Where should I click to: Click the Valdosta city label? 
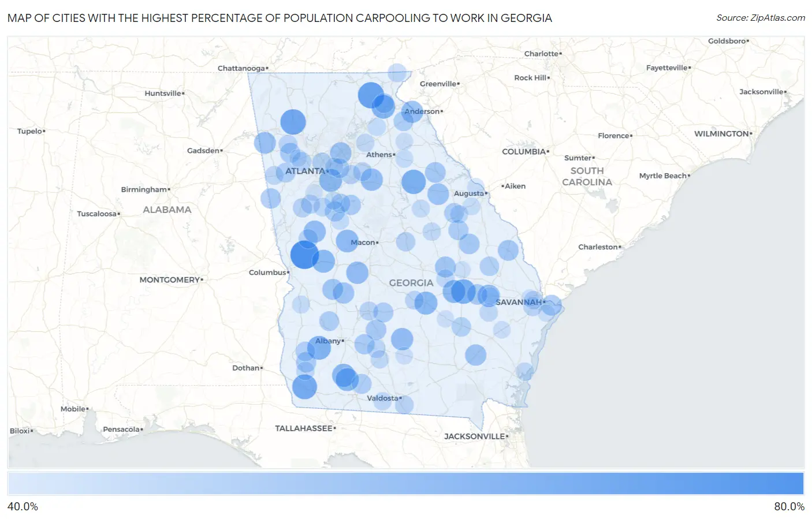pyautogui.click(x=382, y=398)
